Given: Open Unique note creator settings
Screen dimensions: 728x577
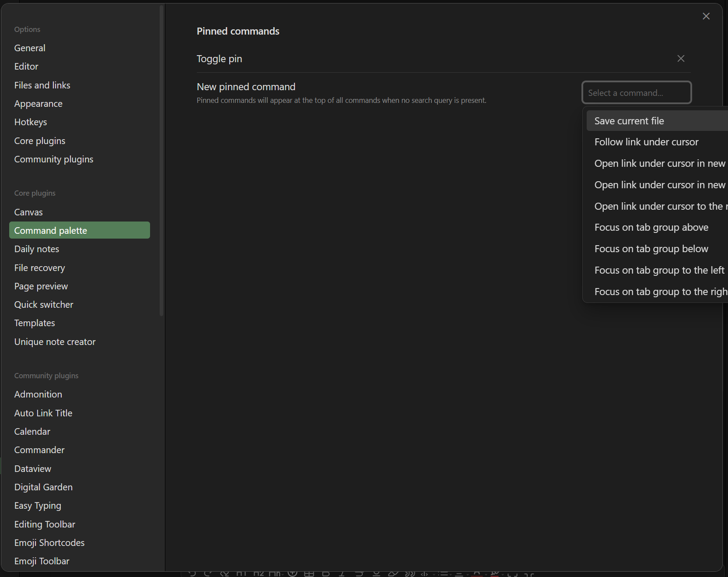Looking at the screenshot, I should coord(80,342).
